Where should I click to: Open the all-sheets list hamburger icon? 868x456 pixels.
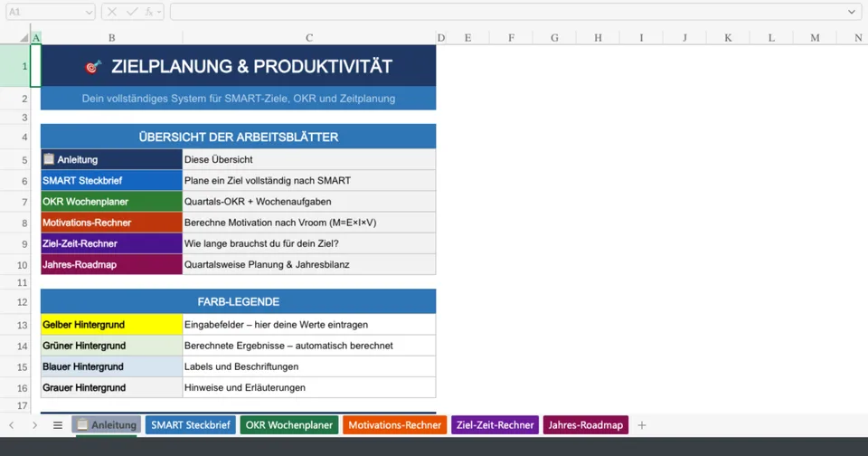pos(57,425)
